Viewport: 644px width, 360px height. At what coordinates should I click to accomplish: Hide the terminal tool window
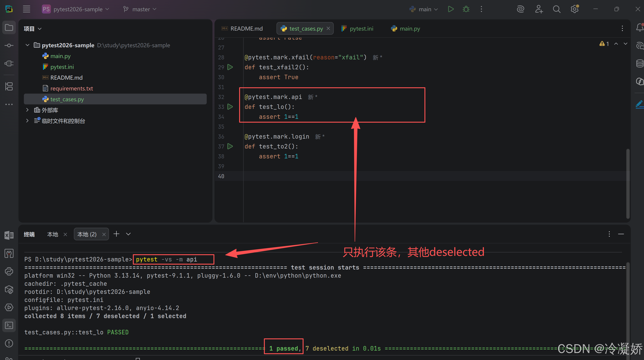pyautogui.click(x=621, y=234)
